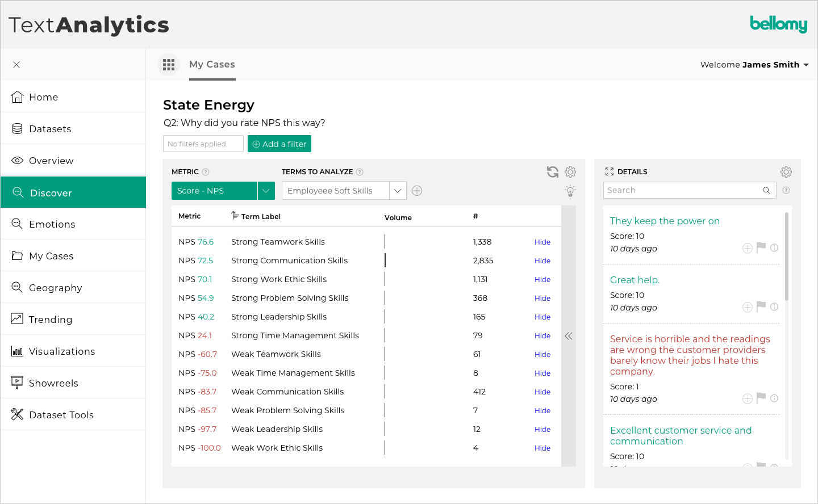The width and height of the screenshot is (818, 504).
Task: Click the Details search field
Action: [683, 190]
